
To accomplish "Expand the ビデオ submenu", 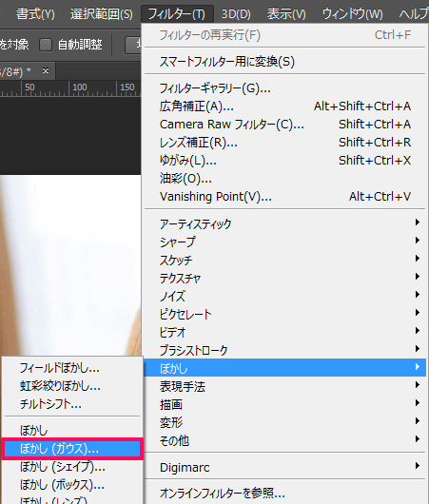I will (285, 332).
